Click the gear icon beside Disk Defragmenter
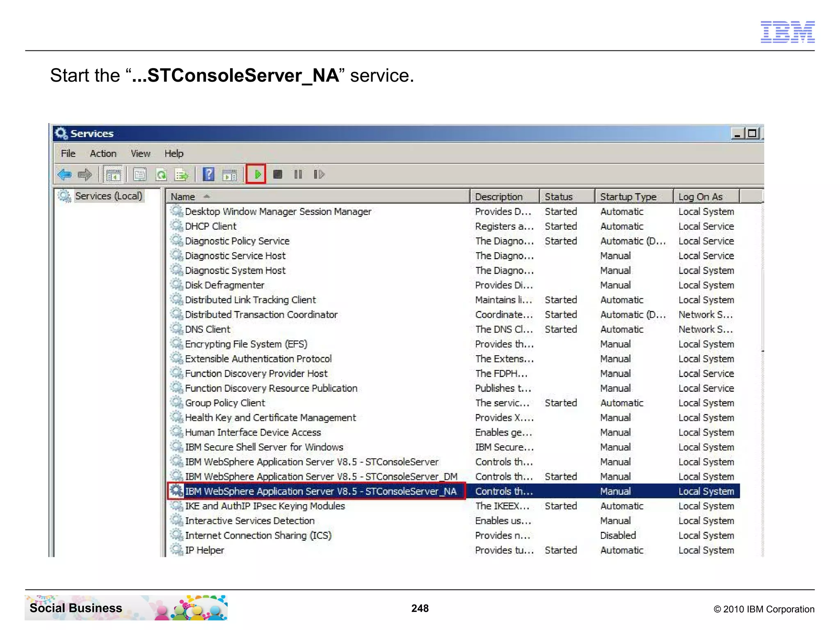This screenshot has width=840, height=630. (x=177, y=285)
